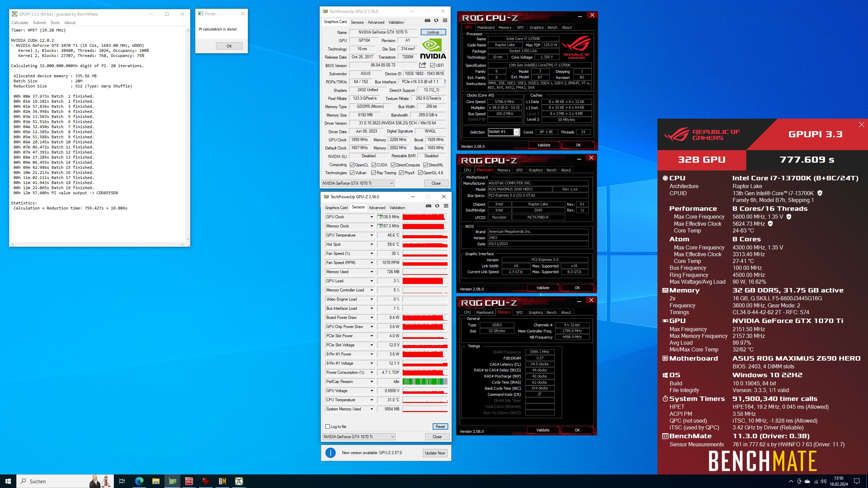
Task: Toggle PhysX checkbox
Action: point(401,173)
